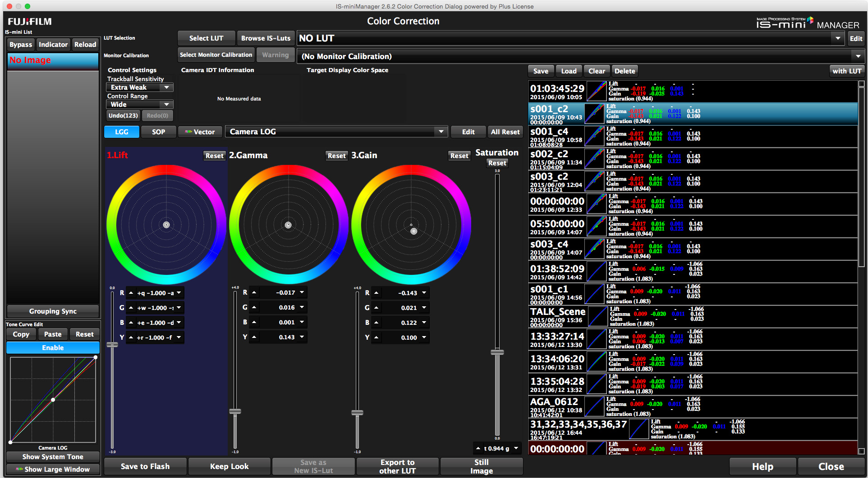The width and height of the screenshot is (868, 478).
Task: Click the curve thumbnail for TALK_Scene preset
Action: [x=597, y=317]
